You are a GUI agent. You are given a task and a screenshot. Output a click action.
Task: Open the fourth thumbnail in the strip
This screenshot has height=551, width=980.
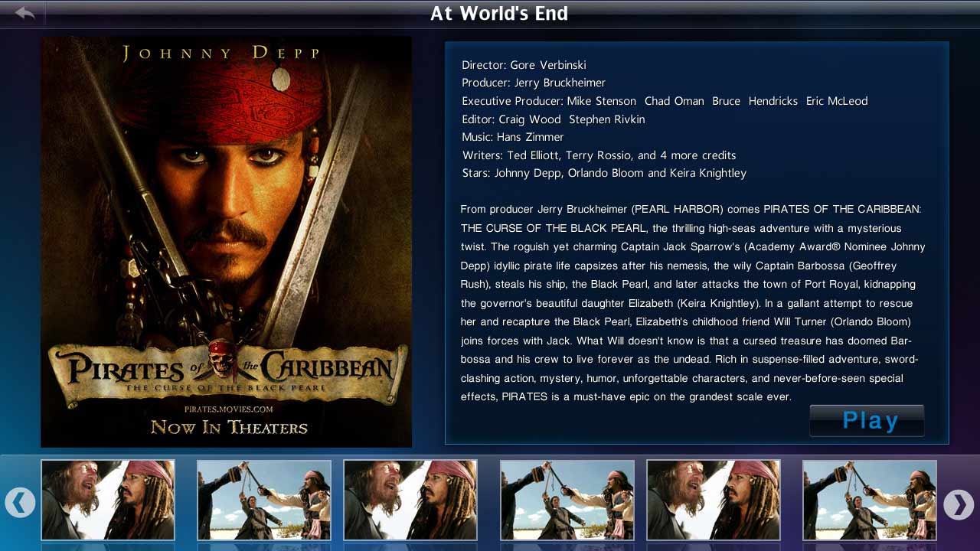pos(567,500)
